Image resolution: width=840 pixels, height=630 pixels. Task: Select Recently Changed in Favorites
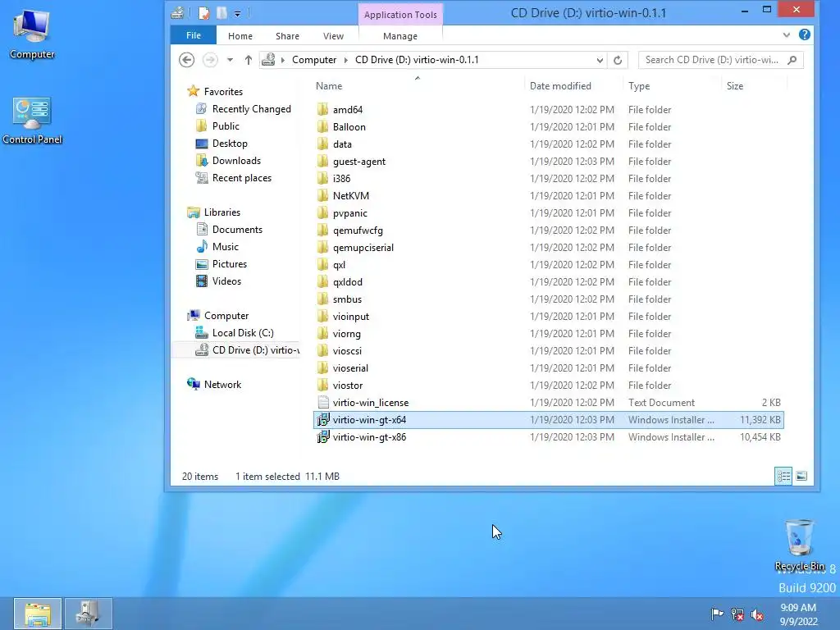coord(251,109)
